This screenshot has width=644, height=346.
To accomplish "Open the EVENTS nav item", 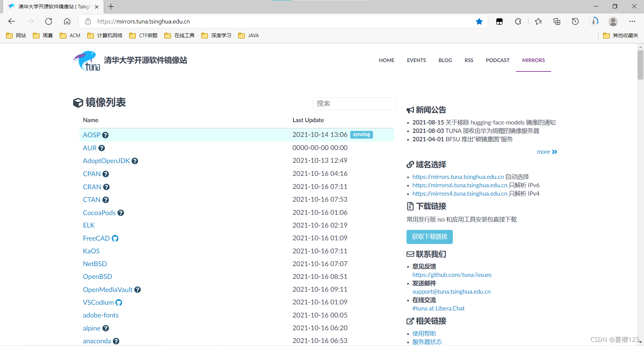I will pos(416,60).
